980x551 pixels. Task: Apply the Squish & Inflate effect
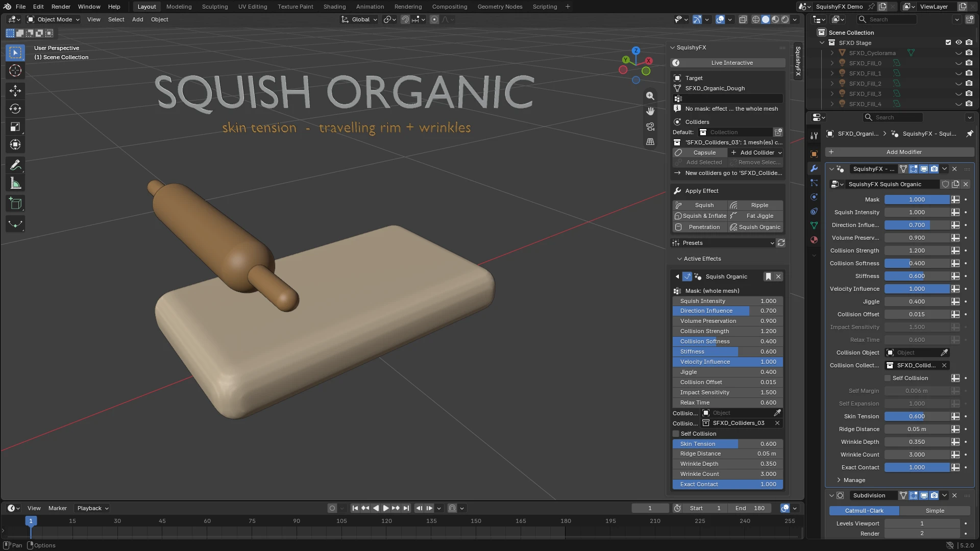[700, 216]
